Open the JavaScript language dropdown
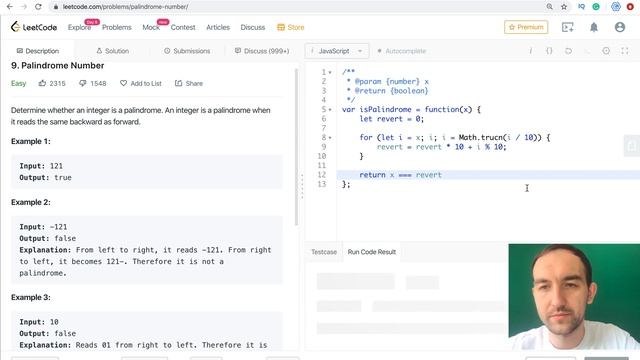This screenshot has width=640, height=360. tap(337, 51)
